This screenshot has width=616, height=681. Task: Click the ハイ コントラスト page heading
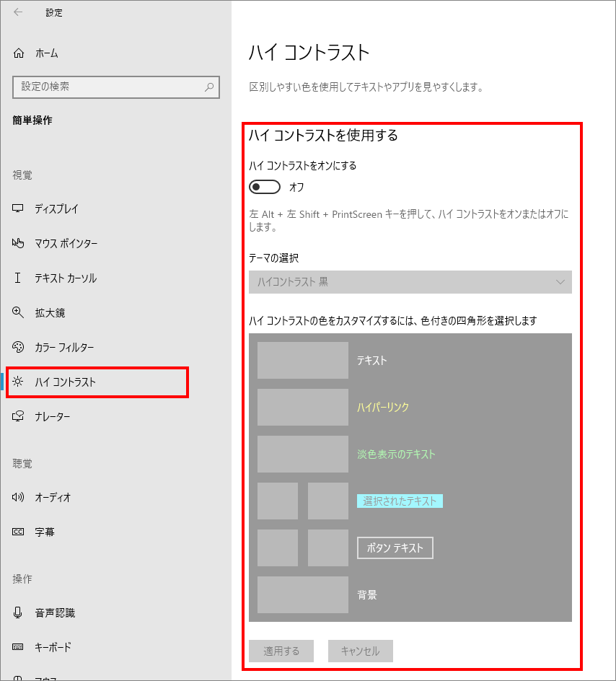click(309, 53)
